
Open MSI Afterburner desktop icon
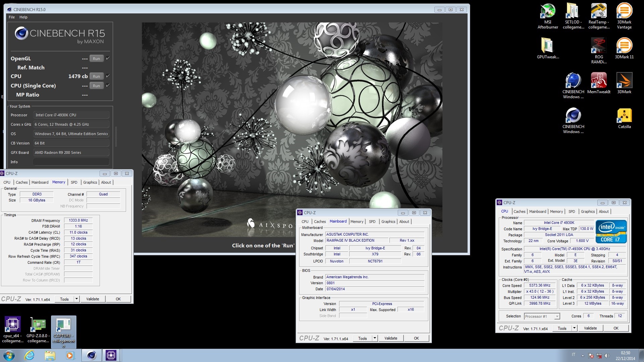click(548, 16)
